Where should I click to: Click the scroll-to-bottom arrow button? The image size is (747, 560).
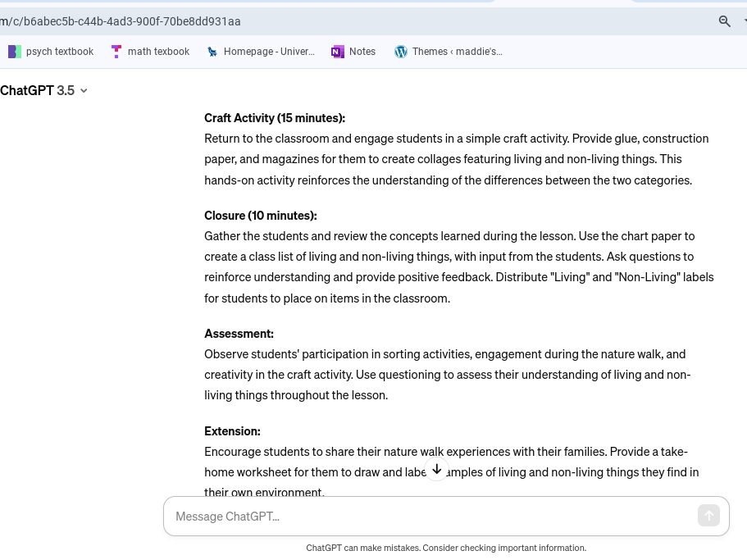[436, 470]
